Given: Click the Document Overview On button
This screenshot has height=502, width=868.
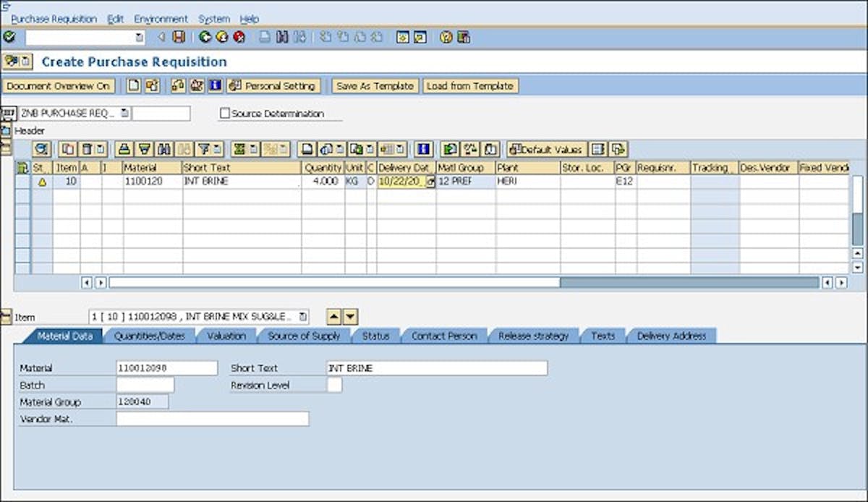Looking at the screenshot, I should point(59,86).
